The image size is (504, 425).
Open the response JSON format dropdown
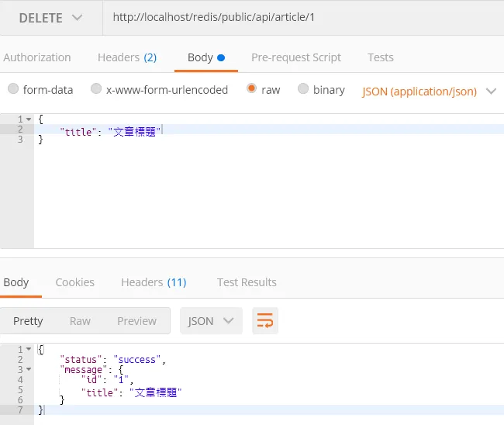[211, 321]
